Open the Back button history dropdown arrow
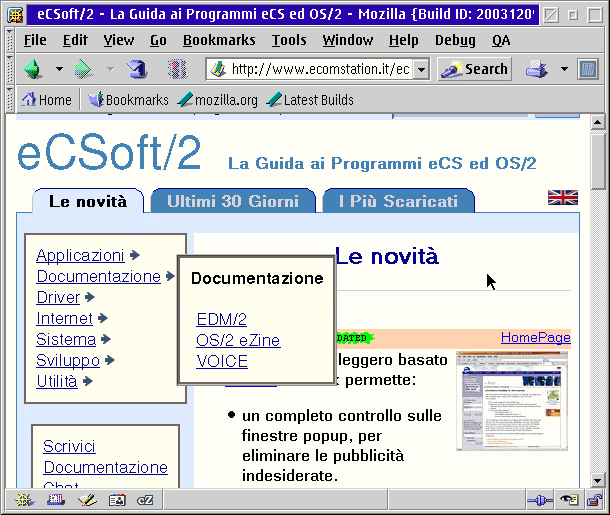The height and width of the screenshot is (515, 610). point(59,69)
